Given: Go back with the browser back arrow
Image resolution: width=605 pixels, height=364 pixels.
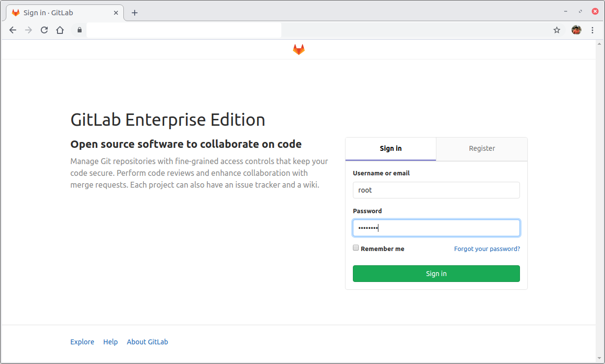Looking at the screenshot, I should [13, 30].
